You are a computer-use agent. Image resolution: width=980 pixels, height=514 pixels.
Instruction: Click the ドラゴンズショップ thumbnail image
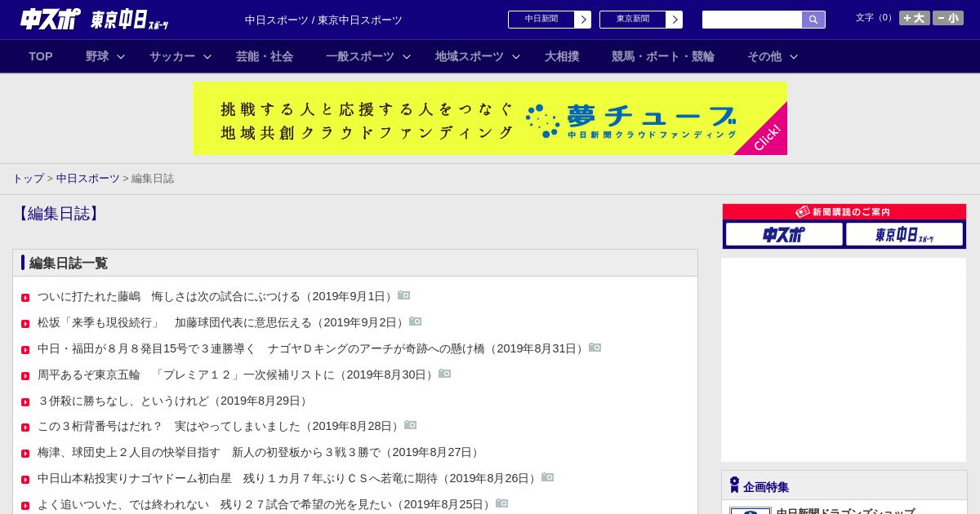pos(751,511)
